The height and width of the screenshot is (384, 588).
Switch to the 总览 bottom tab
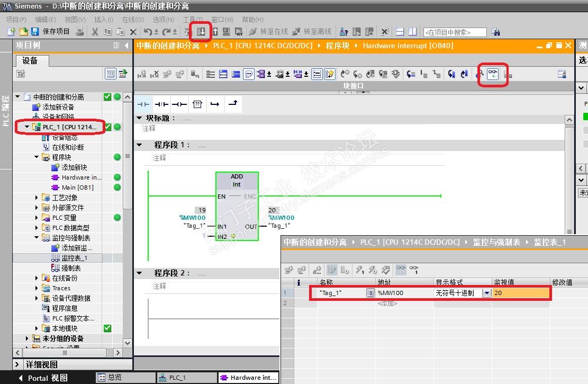125,378
